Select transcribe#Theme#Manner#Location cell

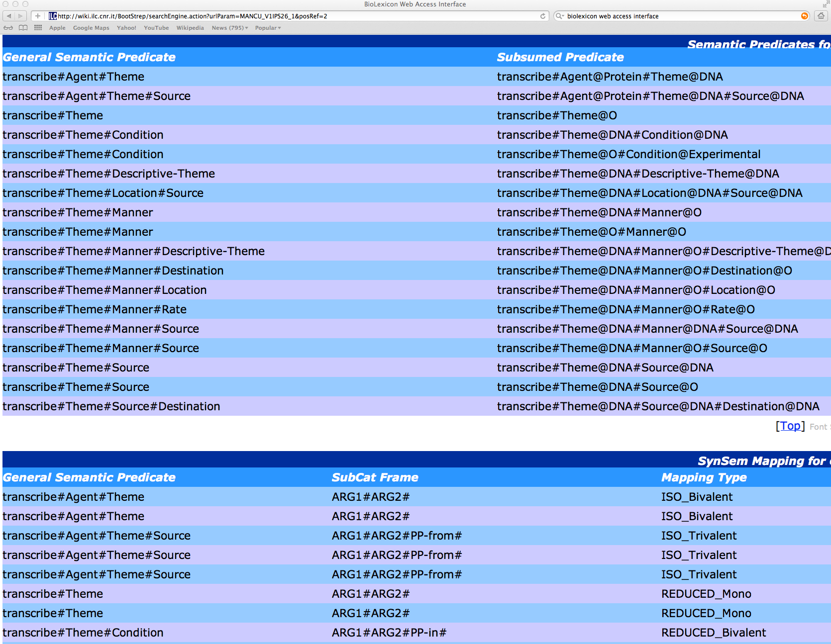(x=104, y=290)
